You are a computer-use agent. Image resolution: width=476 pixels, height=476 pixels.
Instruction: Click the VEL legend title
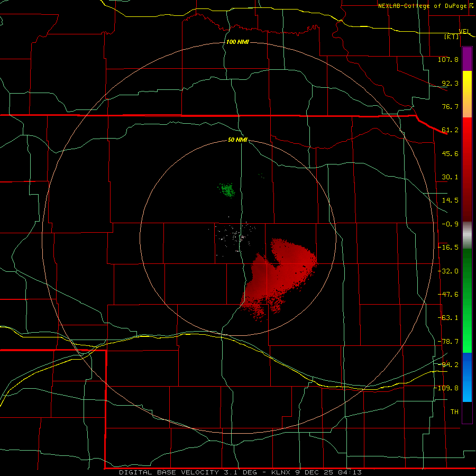pos(464,31)
